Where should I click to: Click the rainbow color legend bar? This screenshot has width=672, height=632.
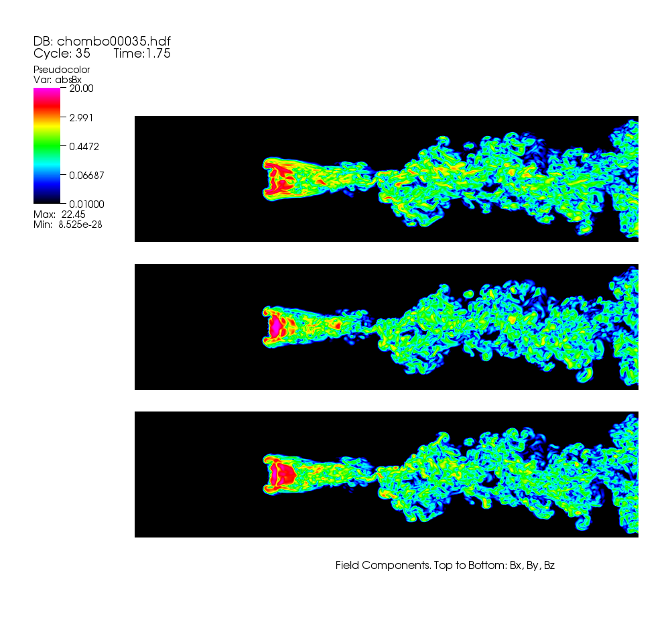tap(47, 146)
